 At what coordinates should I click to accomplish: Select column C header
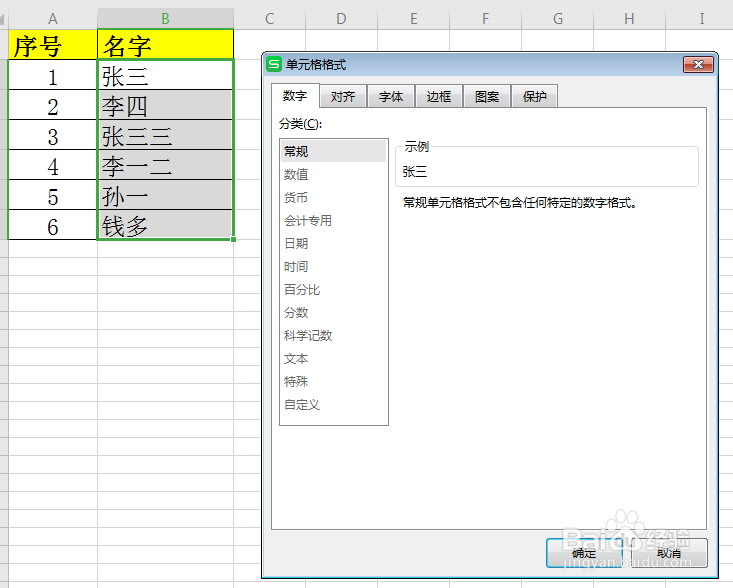[x=269, y=19]
